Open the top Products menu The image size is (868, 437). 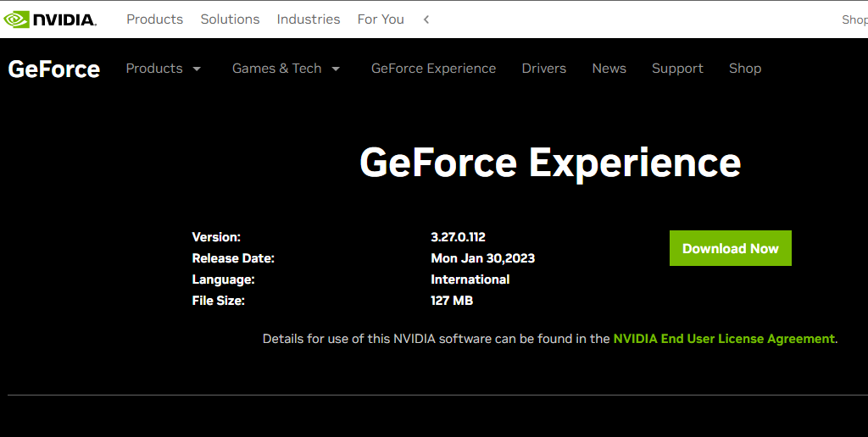154,19
